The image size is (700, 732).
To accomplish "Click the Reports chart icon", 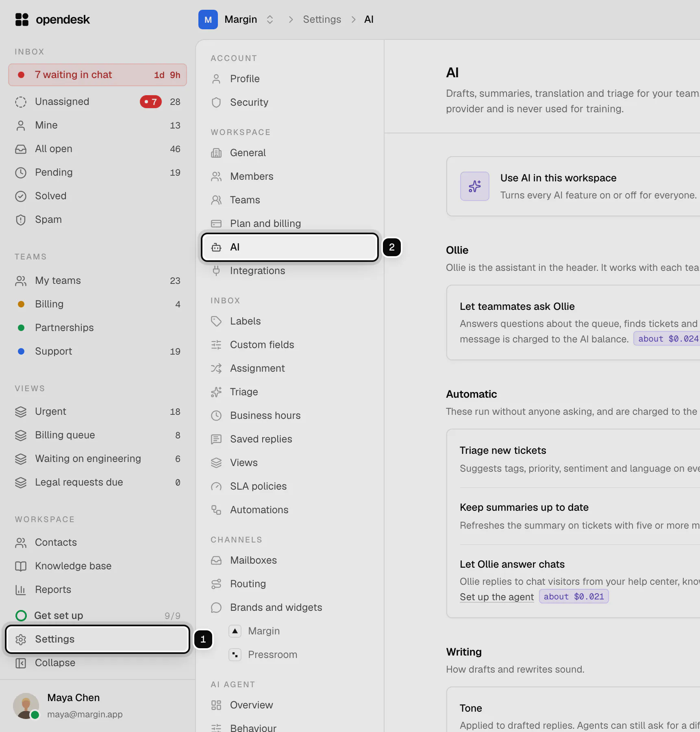I will point(21,590).
